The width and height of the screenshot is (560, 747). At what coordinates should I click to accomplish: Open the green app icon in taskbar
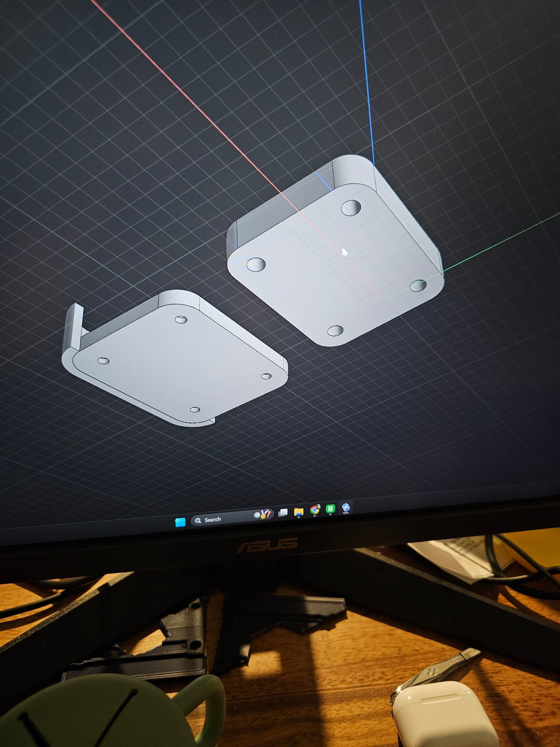pyautogui.click(x=330, y=509)
